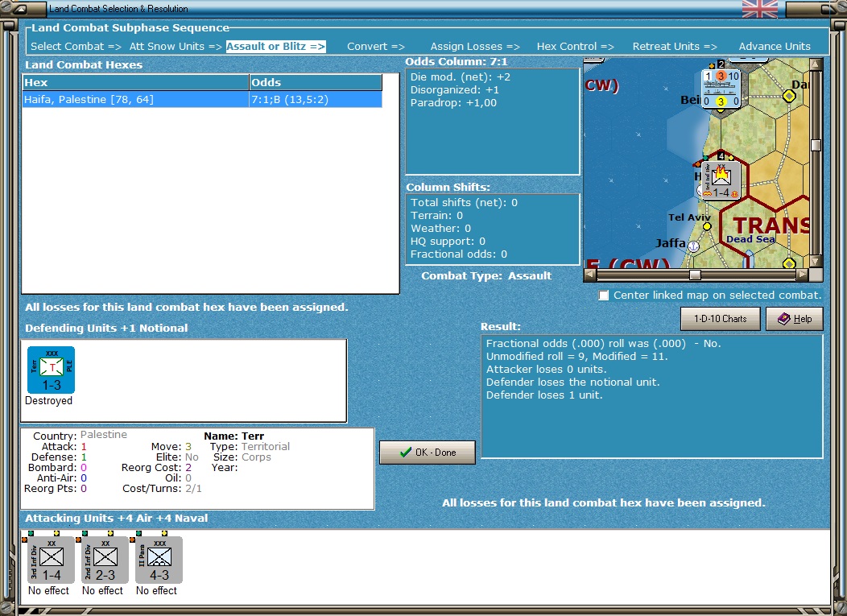Click OK - Done to finish combat

428,453
